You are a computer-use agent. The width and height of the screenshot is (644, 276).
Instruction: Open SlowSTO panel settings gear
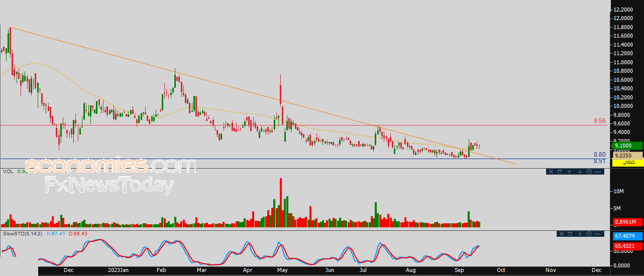589,234
